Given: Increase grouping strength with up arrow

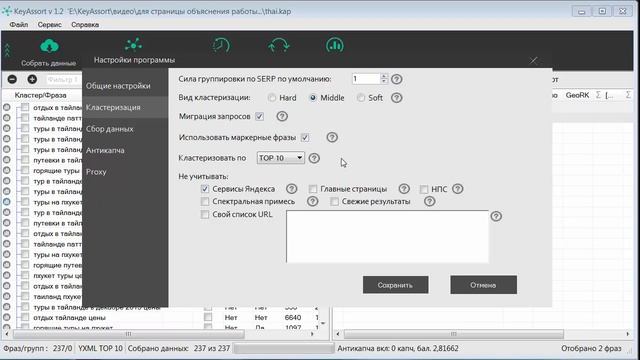Looking at the screenshot, I should tap(384, 76).
